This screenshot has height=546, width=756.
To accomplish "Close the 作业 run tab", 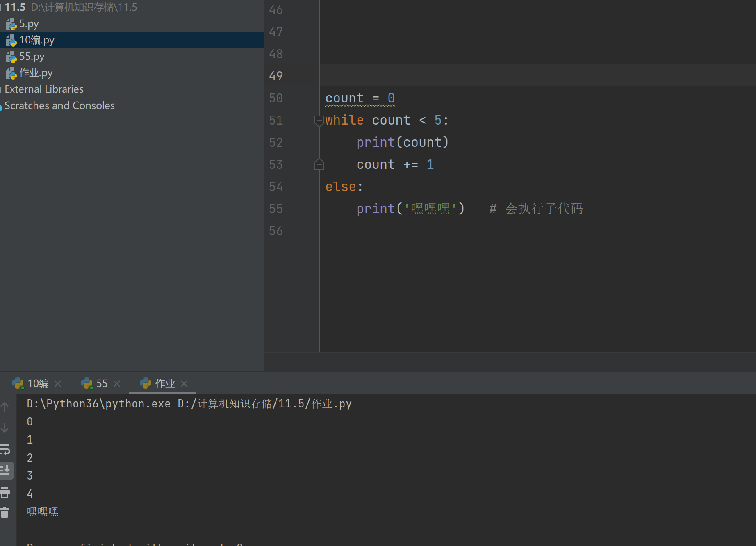I will [x=184, y=384].
